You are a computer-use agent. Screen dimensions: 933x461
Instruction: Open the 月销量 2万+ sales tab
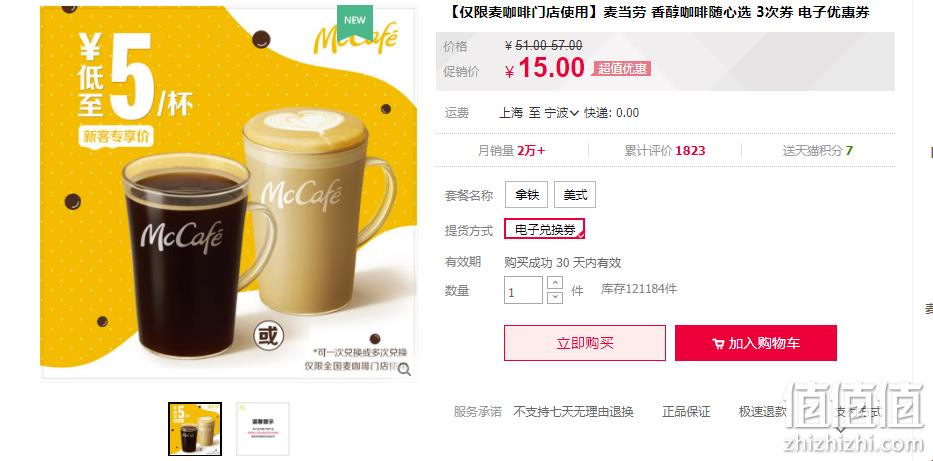click(x=512, y=150)
